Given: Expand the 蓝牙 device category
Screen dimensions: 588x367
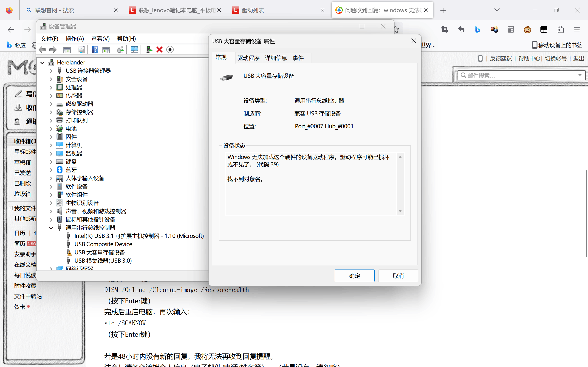Looking at the screenshot, I should pos(51,170).
